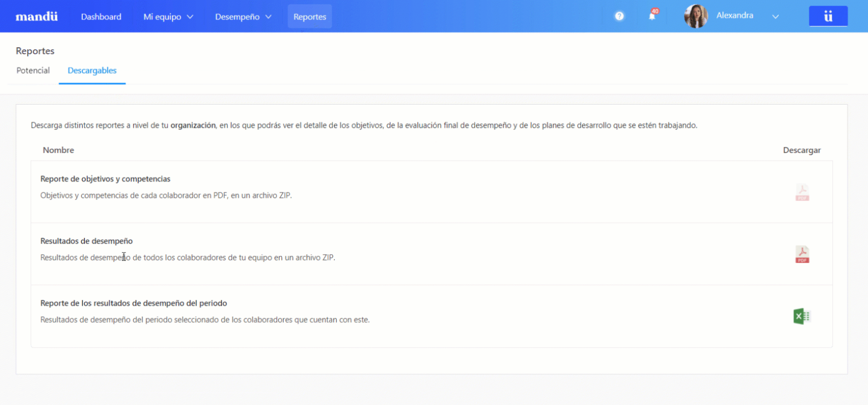Open the Alexandra user dropdown chevron
This screenshot has height=405, width=868.
(775, 16)
